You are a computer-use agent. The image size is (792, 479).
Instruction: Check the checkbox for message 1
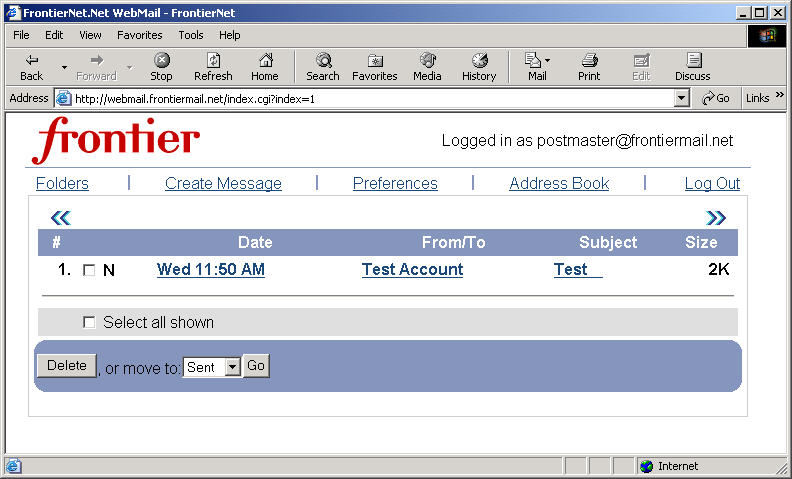(x=89, y=270)
